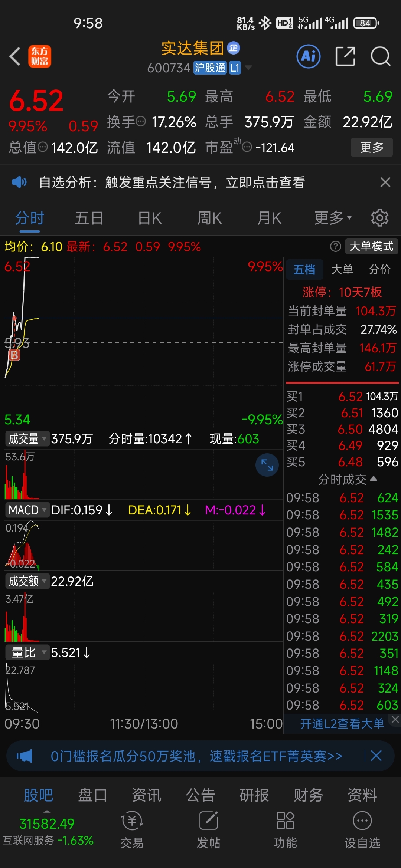Tap the 沪股通 tag badge
Screen dimensions: 401x868
210,68
